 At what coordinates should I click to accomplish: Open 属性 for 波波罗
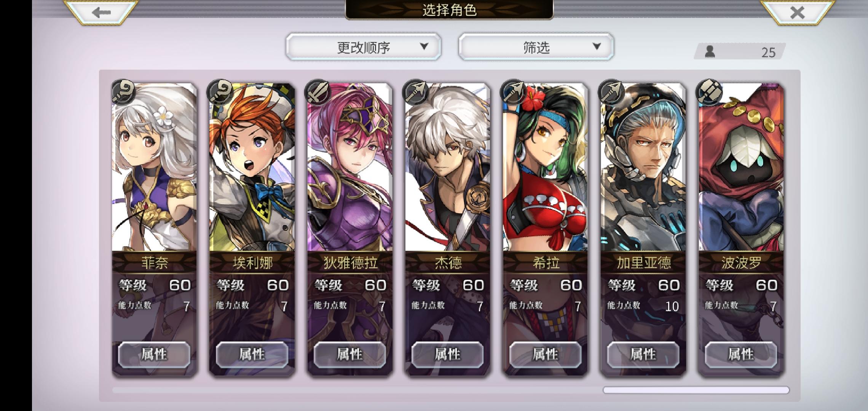point(741,354)
